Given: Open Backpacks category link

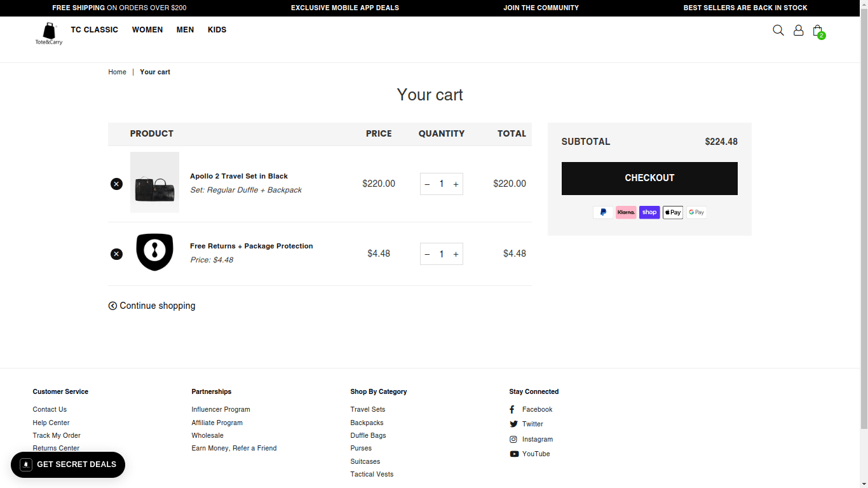Looking at the screenshot, I should pos(367,423).
